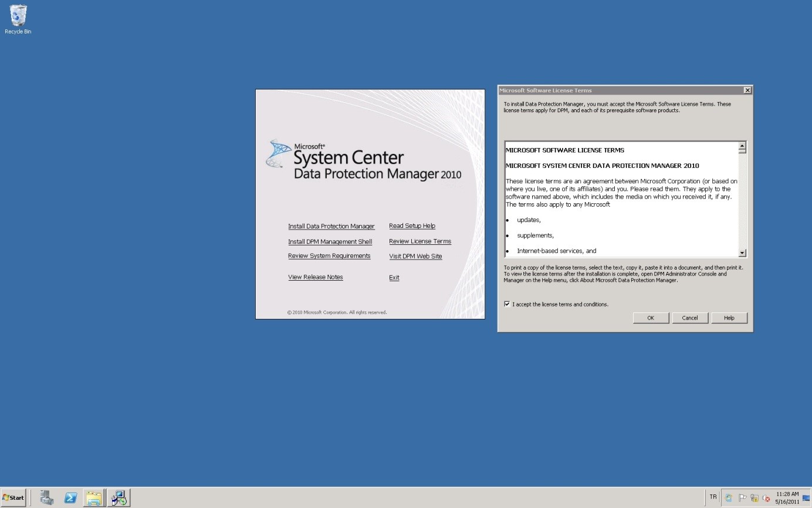Select the DPM setup program taskbar icon
The width and height of the screenshot is (812, 508).
coord(119,497)
